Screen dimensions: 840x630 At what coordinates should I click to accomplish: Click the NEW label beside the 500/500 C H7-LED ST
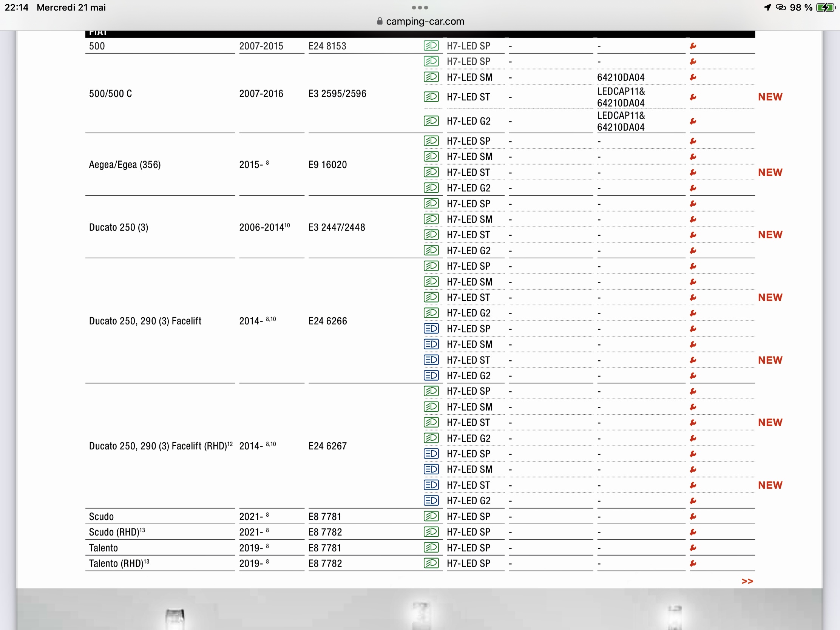770,97
